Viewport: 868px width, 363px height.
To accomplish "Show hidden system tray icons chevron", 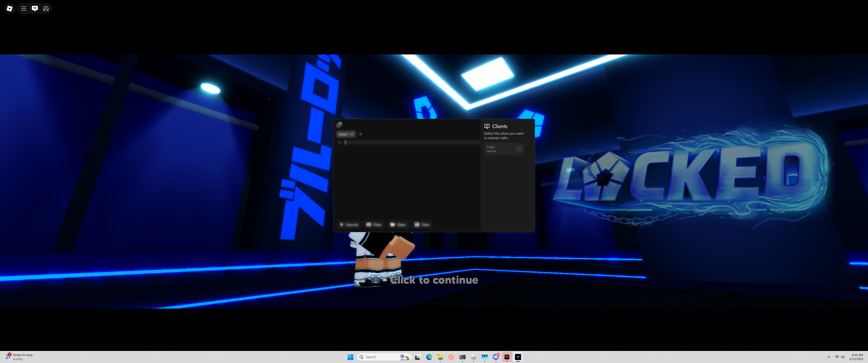I will tap(829, 357).
